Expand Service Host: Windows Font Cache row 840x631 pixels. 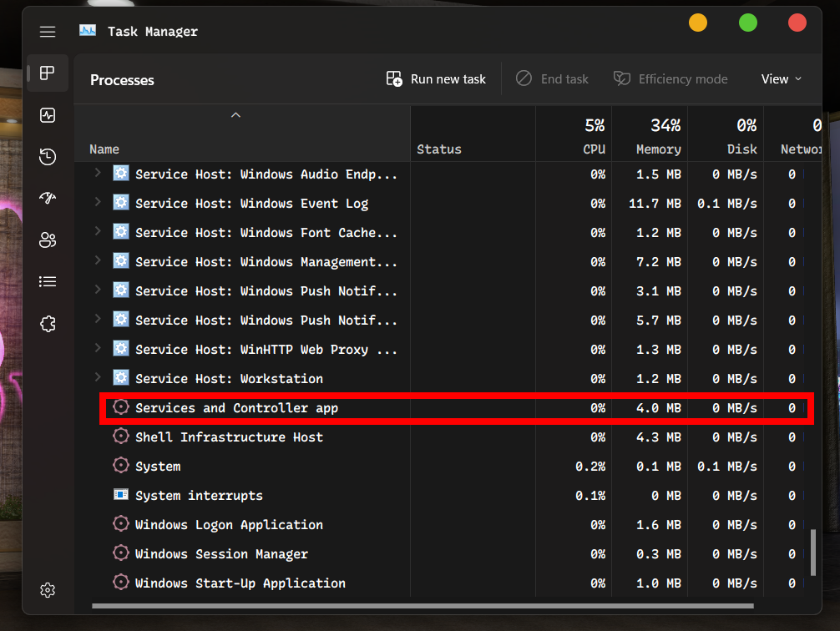(98, 231)
